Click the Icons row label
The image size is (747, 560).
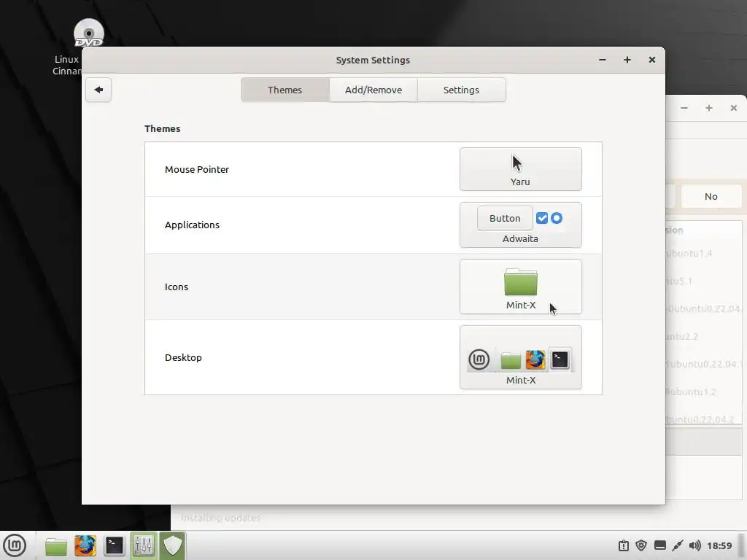(177, 287)
